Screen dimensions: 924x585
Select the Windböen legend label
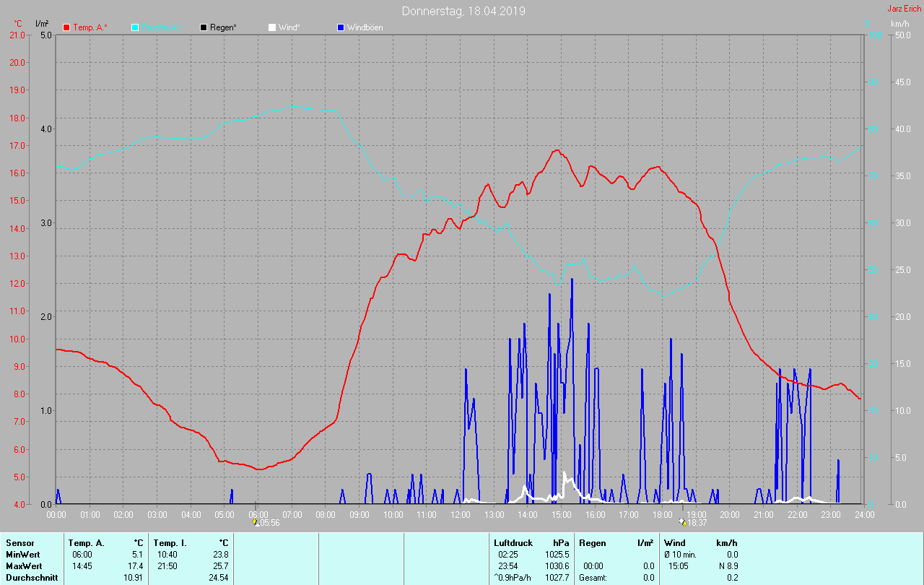[x=365, y=27]
